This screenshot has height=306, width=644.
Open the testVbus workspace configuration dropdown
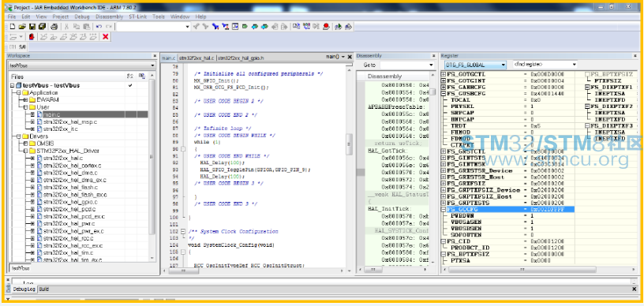[x=153, y=65]
